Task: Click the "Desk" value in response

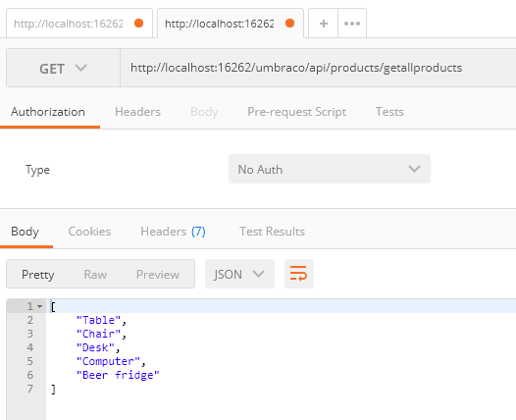Action: tap(95, 347)
